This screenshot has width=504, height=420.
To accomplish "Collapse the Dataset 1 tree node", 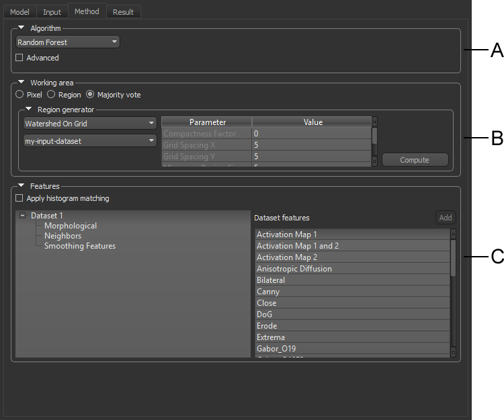I will pos(22,216).
